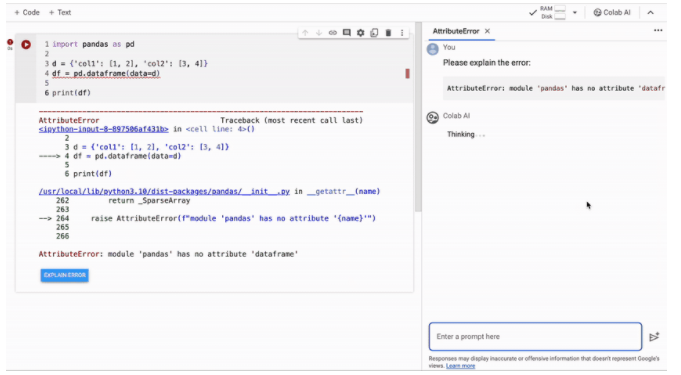Toggle the Colab AI panel button
The width and height of the screenshot is (681, 375).
pyautogui.click(x=612, y=13)
